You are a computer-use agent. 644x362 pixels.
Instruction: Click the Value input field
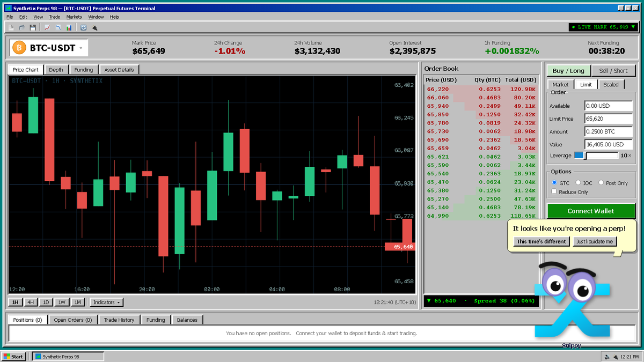coord(609,144)
